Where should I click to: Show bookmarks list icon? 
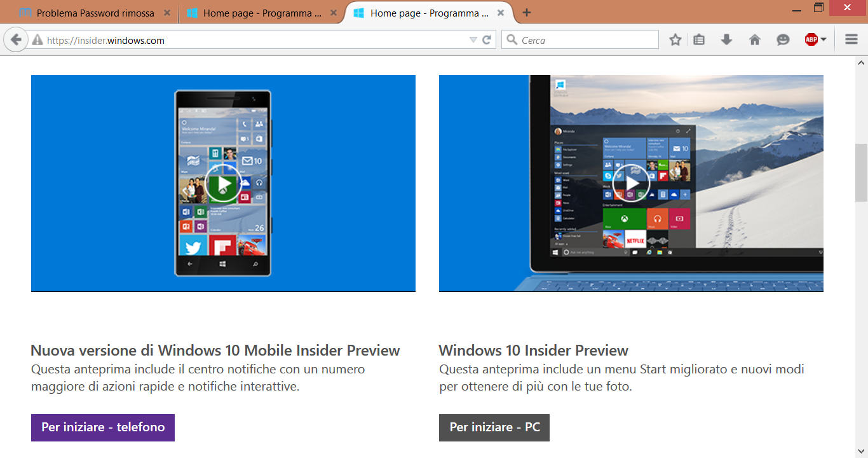tap(699, 40)
